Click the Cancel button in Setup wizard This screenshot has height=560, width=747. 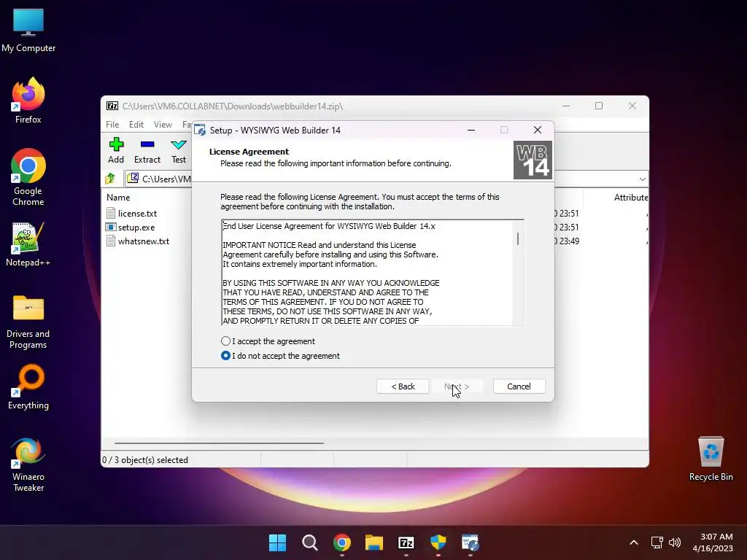point(519,386)
